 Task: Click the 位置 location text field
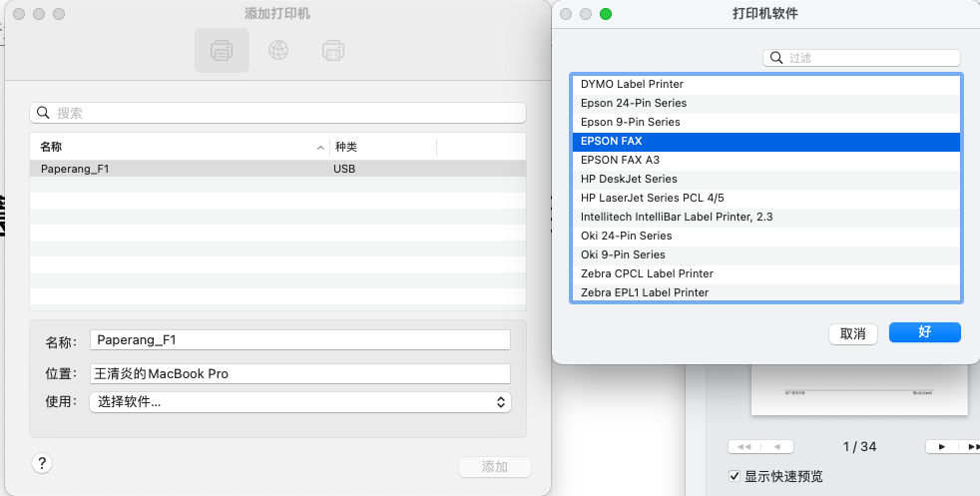tap(299, 373)
